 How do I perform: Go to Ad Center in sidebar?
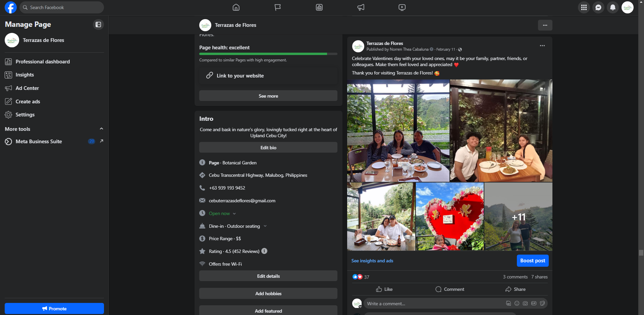click(x=54, y=88)
